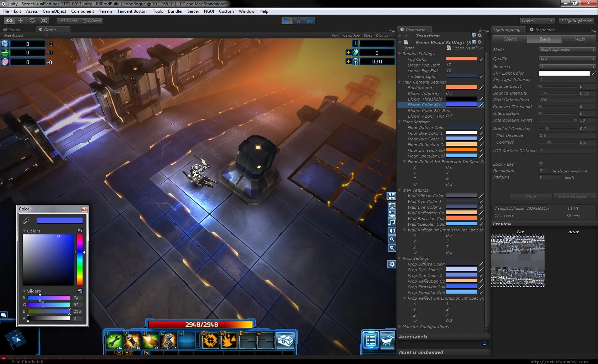Open the Free Aspect dropdown

pos(25,35)
